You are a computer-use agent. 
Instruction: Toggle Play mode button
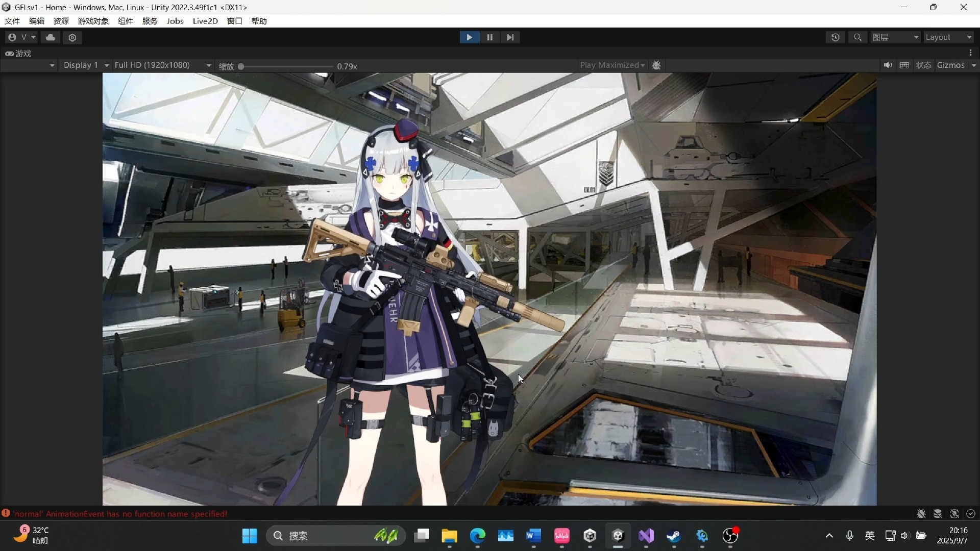tap(469, 37)
